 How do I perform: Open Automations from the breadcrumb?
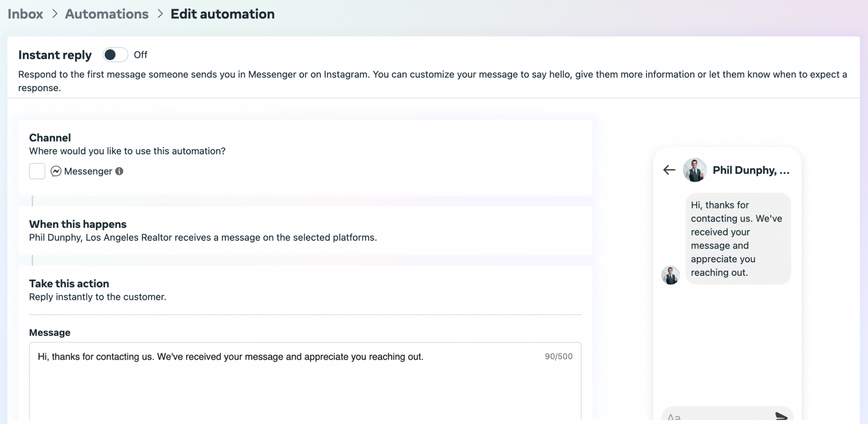pos(106,14)
